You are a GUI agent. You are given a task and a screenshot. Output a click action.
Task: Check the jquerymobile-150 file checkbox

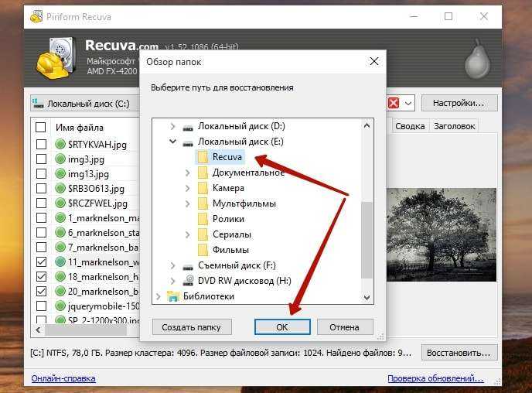(x=42, y=306)
